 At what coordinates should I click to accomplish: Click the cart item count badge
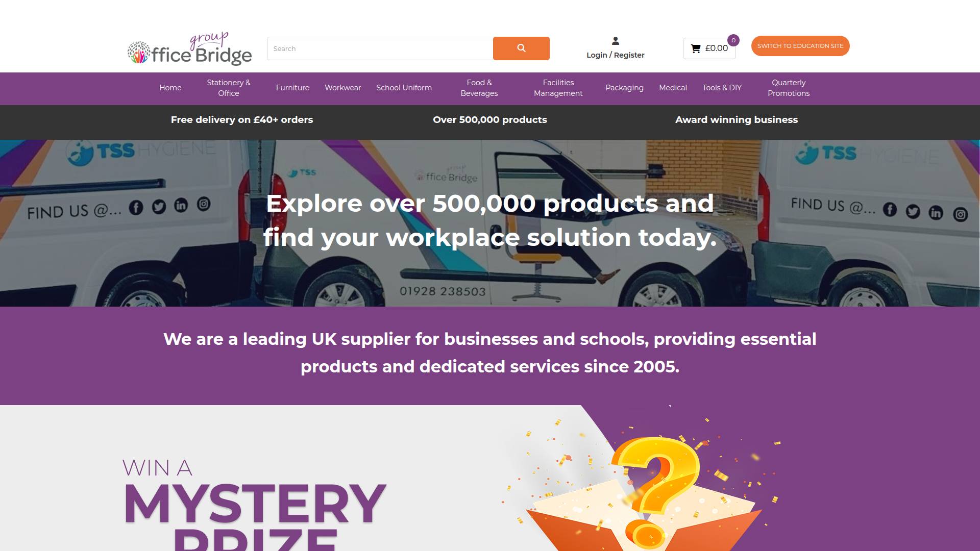coord(733,40)
